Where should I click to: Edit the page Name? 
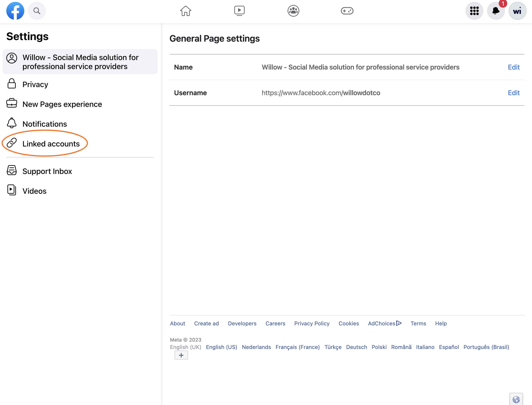514,67
